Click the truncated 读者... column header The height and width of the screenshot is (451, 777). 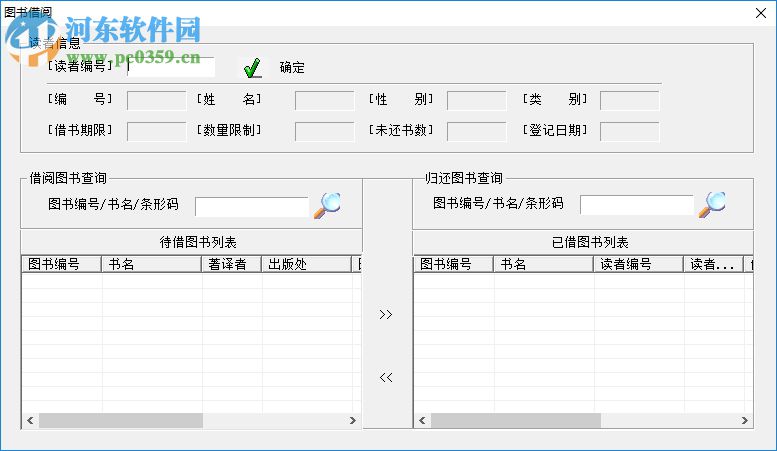(x=714, y=264)
